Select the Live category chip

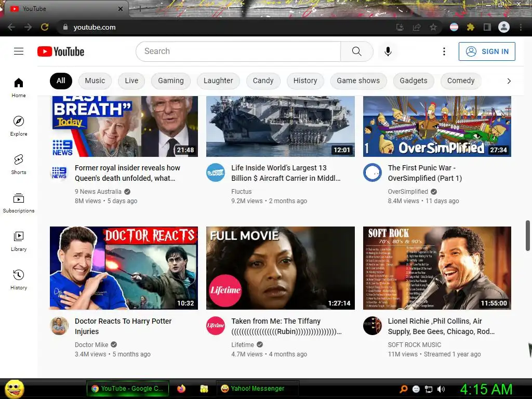pos(131,81)
